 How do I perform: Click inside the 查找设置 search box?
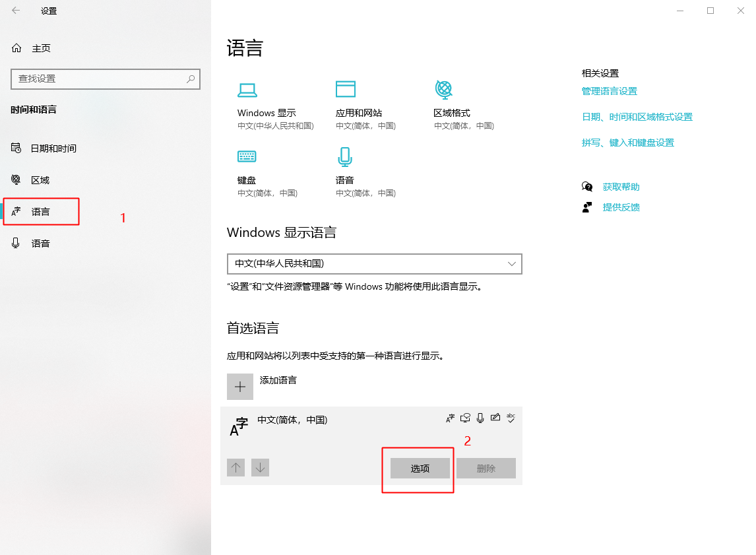(106, 79)
